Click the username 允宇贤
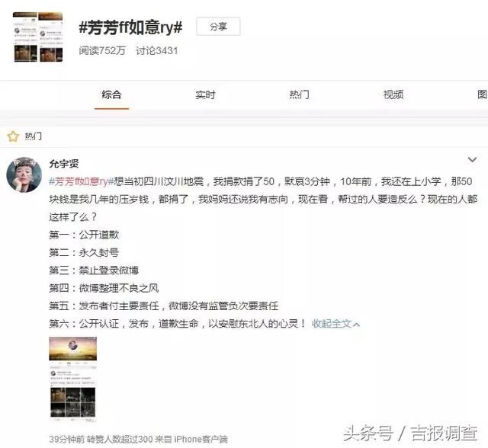 [64, 164]
